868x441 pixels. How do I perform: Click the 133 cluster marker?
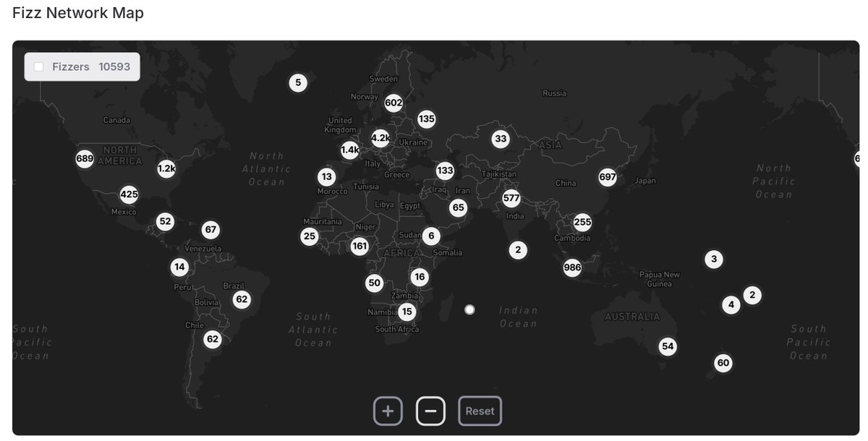click(446, 171)
